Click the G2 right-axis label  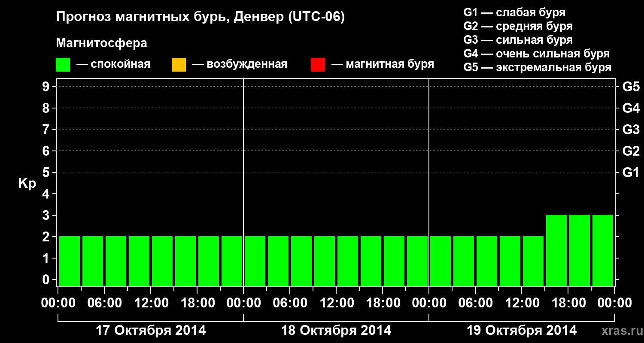point(631,151)
